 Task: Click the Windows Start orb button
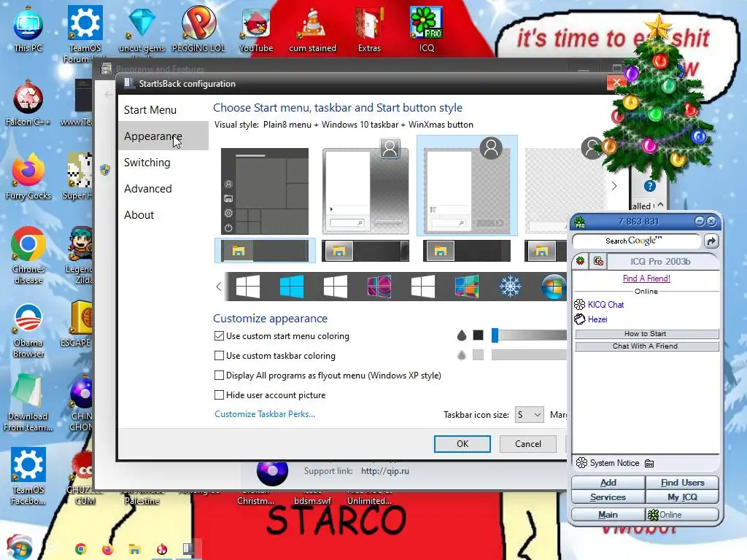[19, 547]
